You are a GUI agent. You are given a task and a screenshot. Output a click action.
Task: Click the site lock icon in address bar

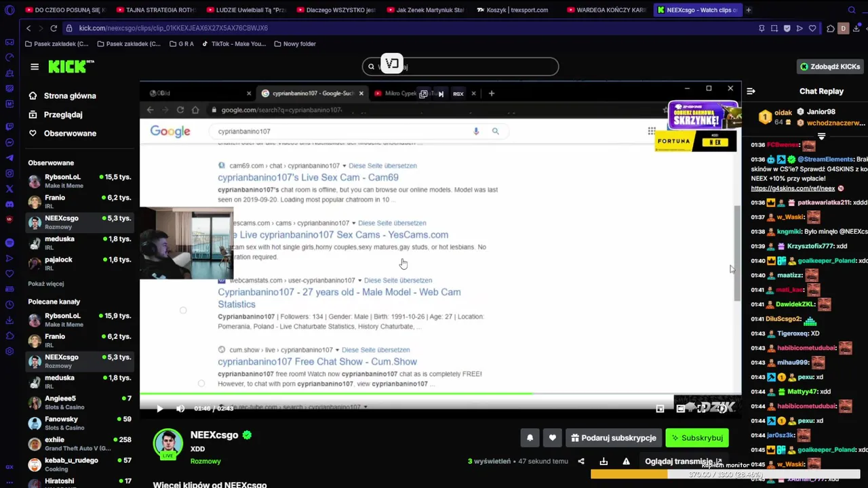pyautogui.click(x=69, y=28)
